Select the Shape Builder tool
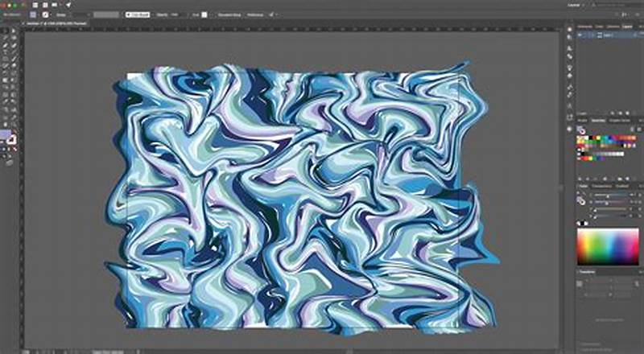This screenshot has height=354, width=644. pos(5,88)
